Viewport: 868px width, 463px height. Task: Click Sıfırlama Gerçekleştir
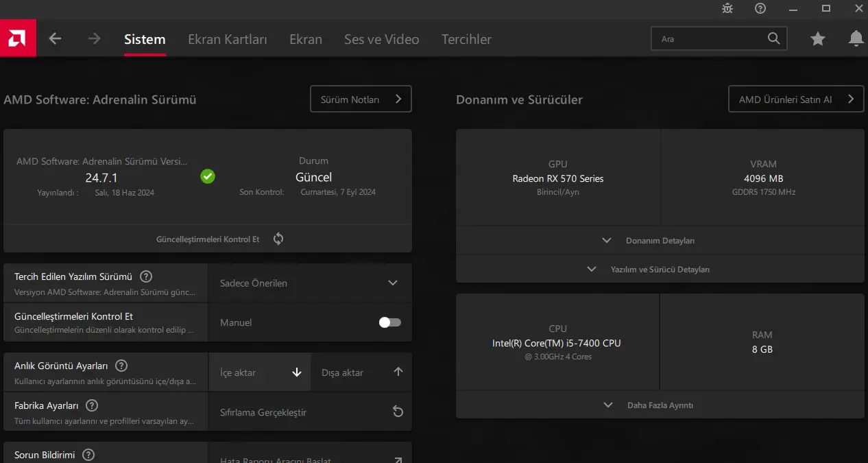coord(310,412)
